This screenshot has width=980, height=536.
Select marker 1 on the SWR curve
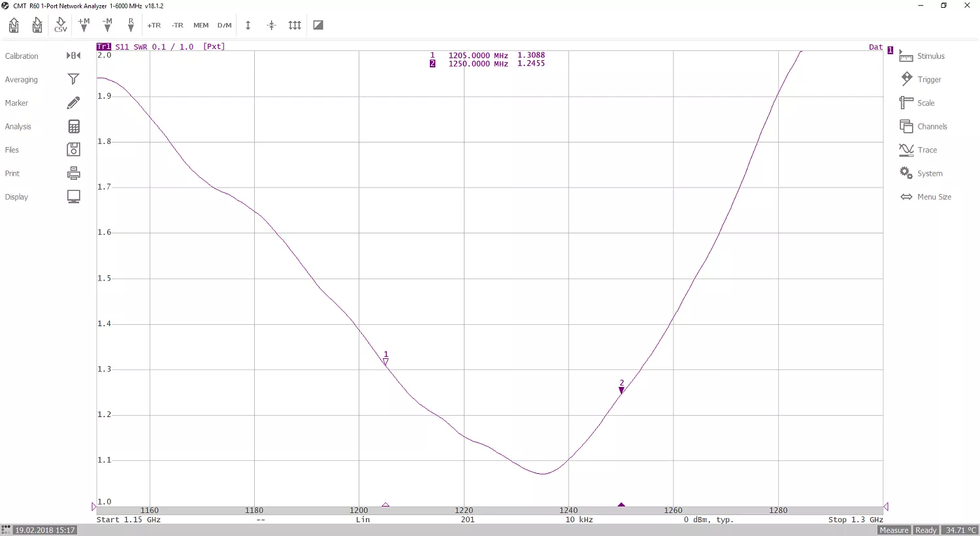385,358
